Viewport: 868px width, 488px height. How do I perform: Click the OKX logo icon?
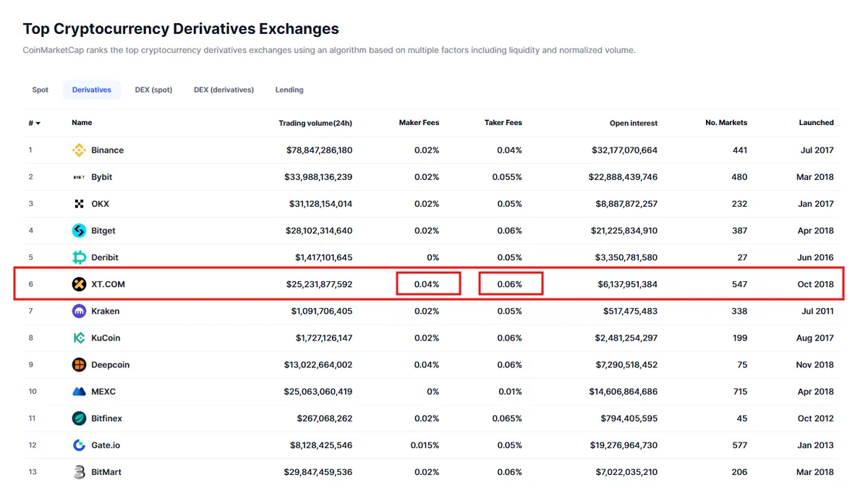click(80, 204)
